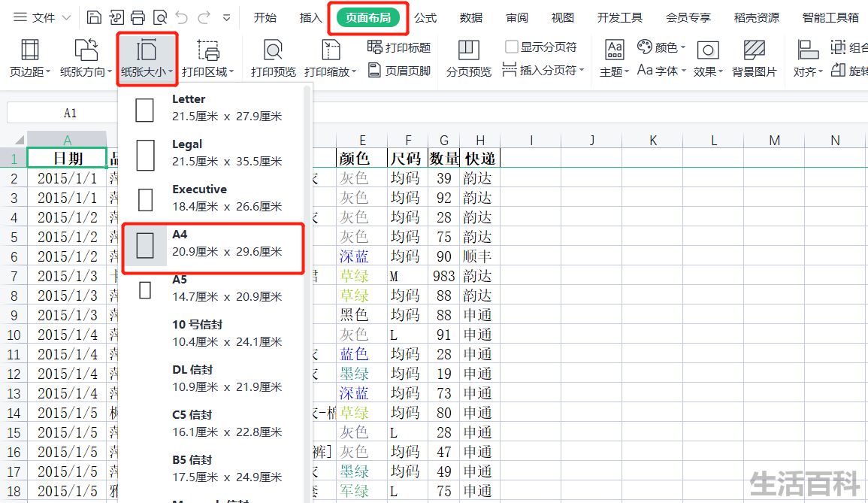Click the 快递 header cell

tap(480, 159)
